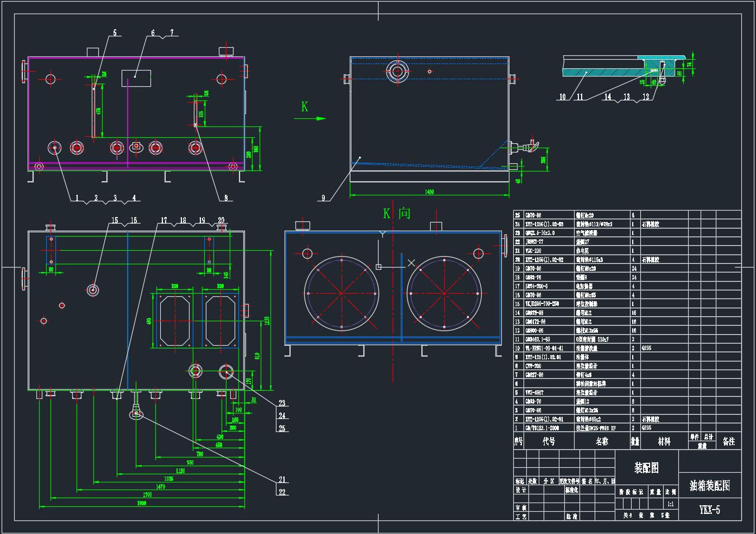This screenshot has width=756, height=534.
Task: Click the 材料 column header in parts list
Action: click(x=664, y=442)
